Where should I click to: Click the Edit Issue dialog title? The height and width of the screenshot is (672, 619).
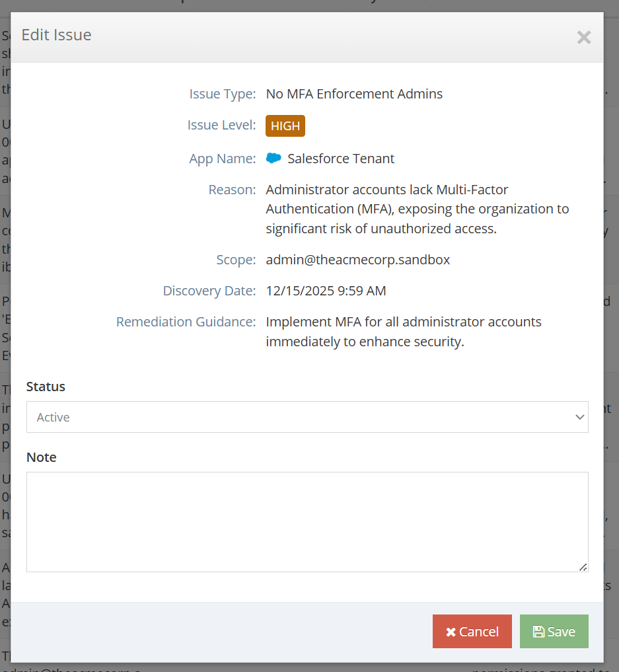57,35
